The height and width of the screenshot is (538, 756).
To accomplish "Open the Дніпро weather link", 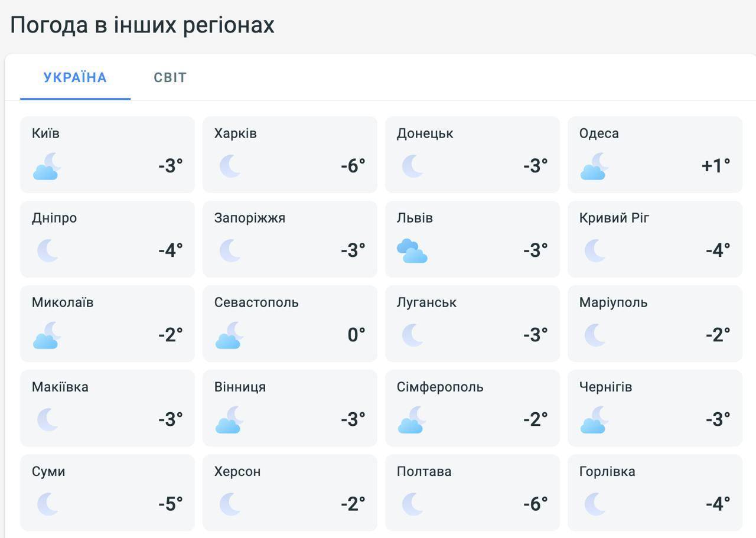I will pyautogui.click(x=107, y=239).
